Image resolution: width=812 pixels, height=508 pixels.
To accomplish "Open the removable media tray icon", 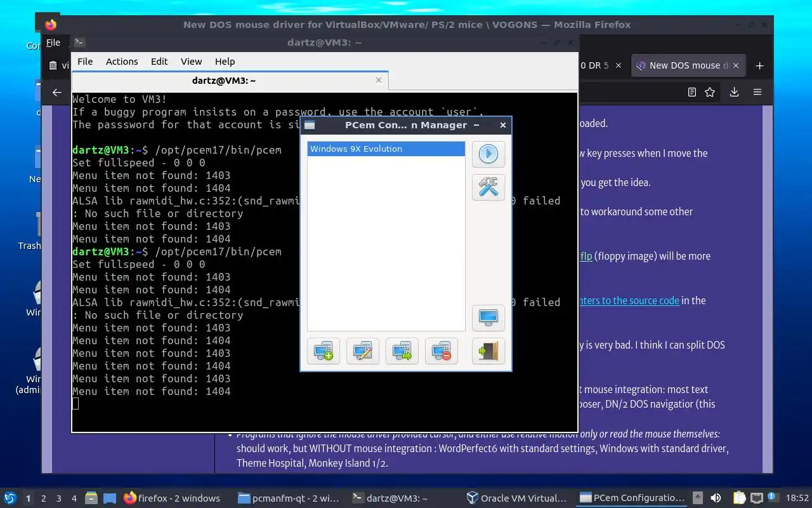I will [x=698, y=498].
